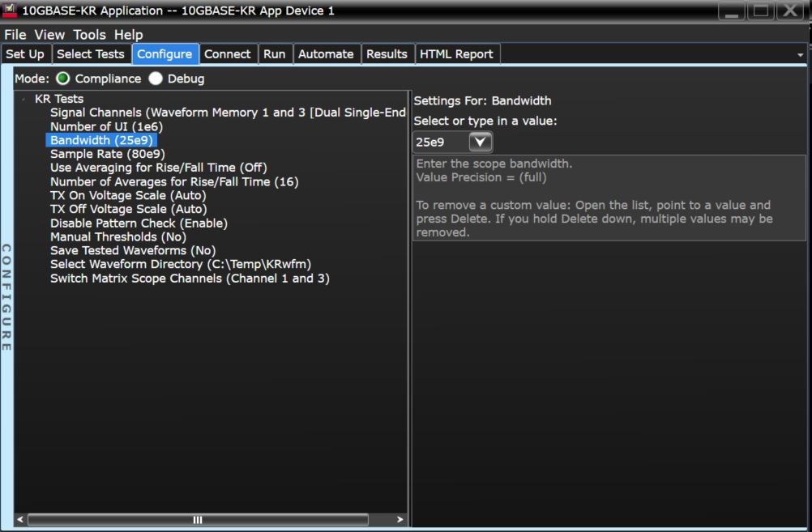
Task: Select the HTML Report tab
Action: 456,53
